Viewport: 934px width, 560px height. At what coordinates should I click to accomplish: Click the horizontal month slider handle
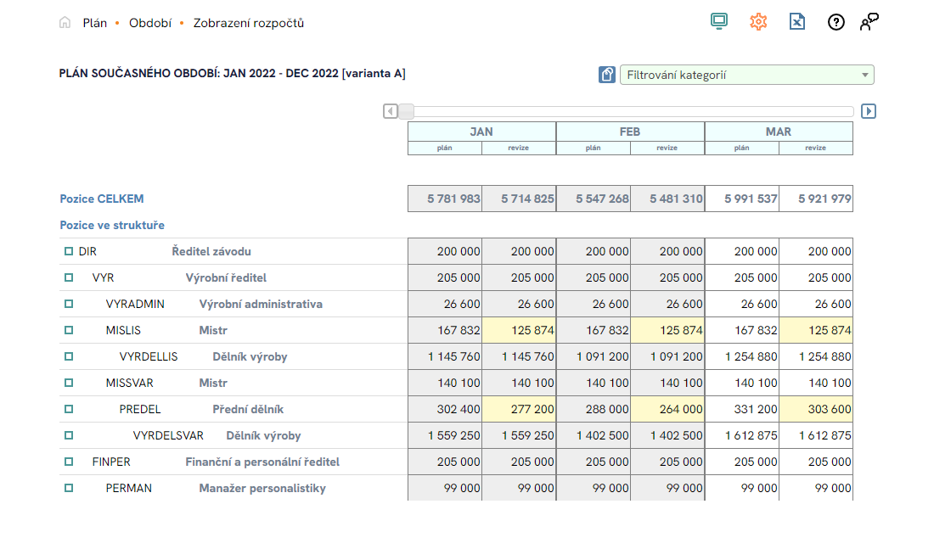tap(407, 111)
